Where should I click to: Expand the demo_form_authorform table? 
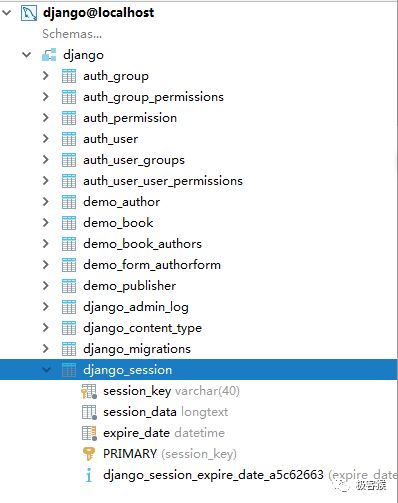click(x=46, y=265)
